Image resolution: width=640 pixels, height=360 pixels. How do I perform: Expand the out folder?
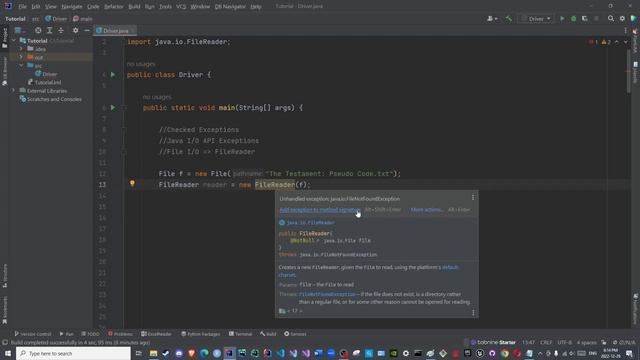(21, 58)
